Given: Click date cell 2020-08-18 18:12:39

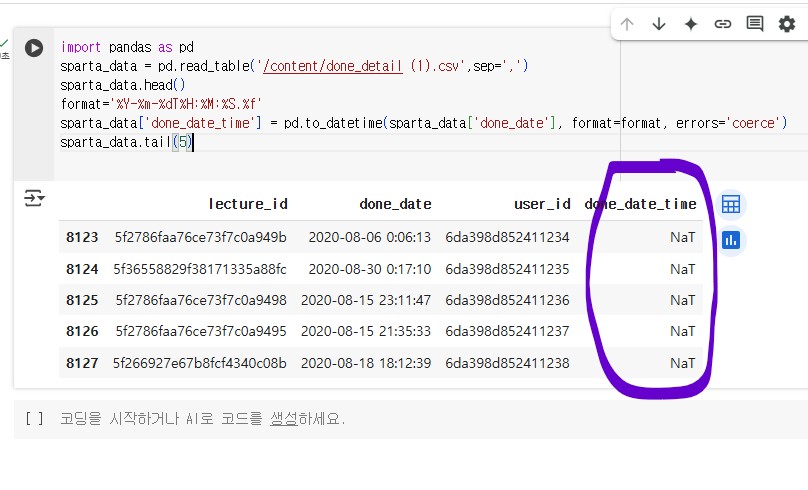Looking at the screenshot, I should (366, 363).
